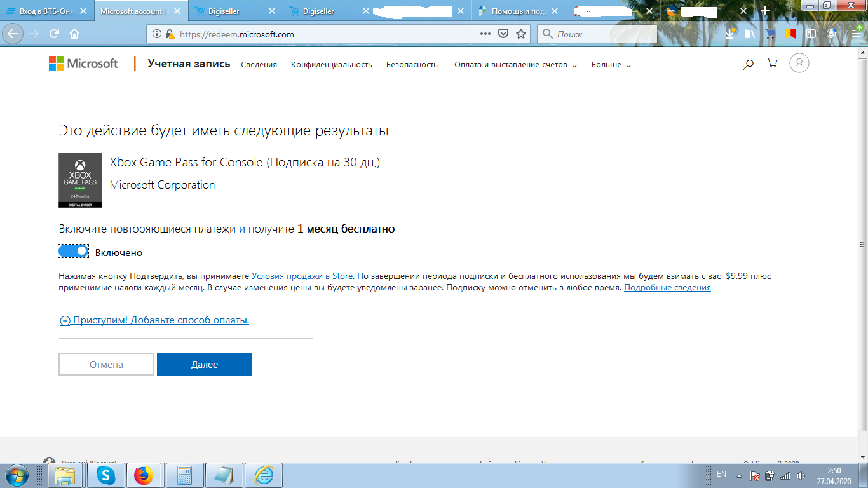The image size is (868, 488).
Task: Open a new browser tab
Action: pos(765,11)
